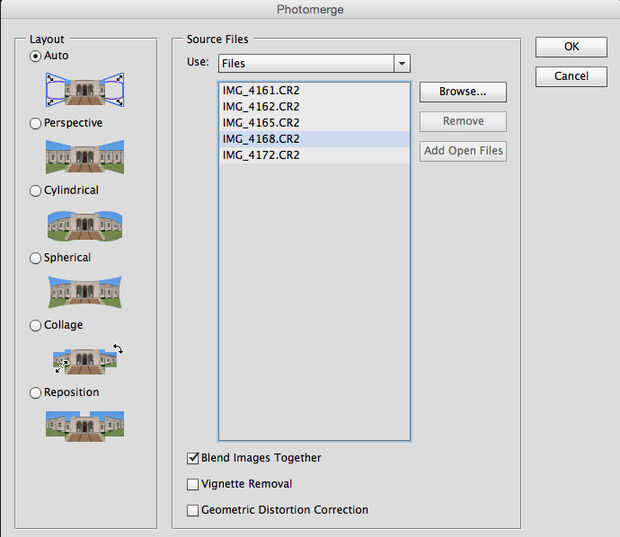Click the Reposition layout preview icon
Image resolution: width=620 pixels, height=537 pixels.
(x=84, y=424)
